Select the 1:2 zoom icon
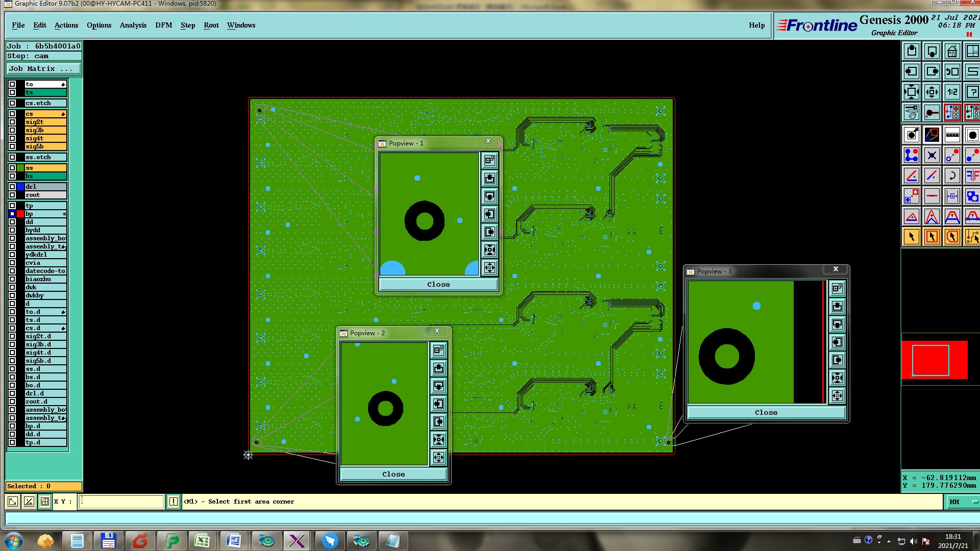 tap(952, 92)
